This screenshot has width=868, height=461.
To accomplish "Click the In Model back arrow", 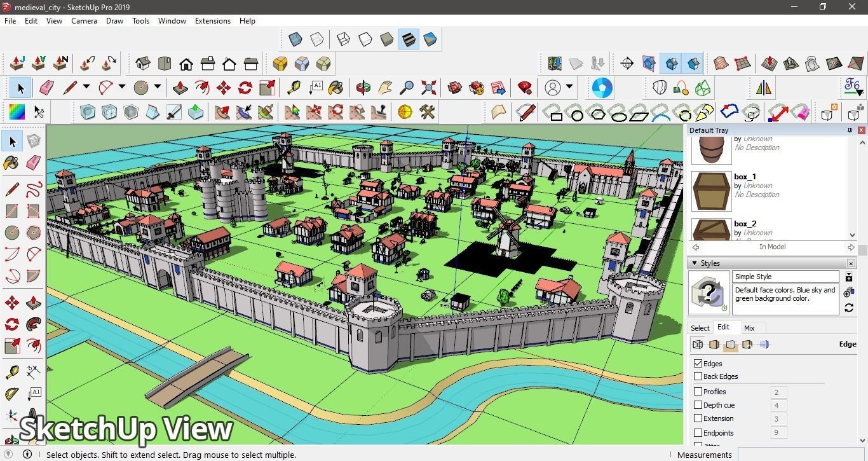I will coord(696,247).
